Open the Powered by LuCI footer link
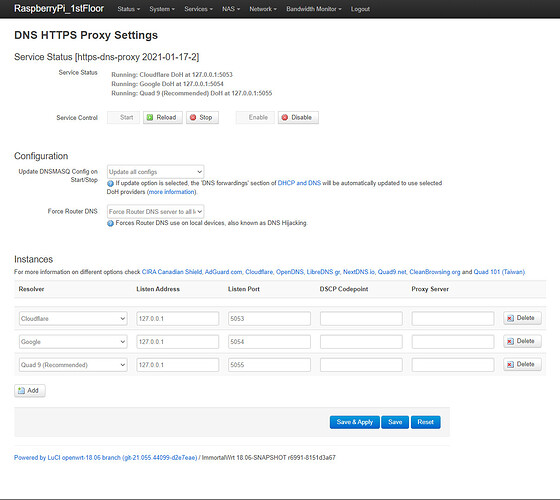560x500 pixels. 105,458
